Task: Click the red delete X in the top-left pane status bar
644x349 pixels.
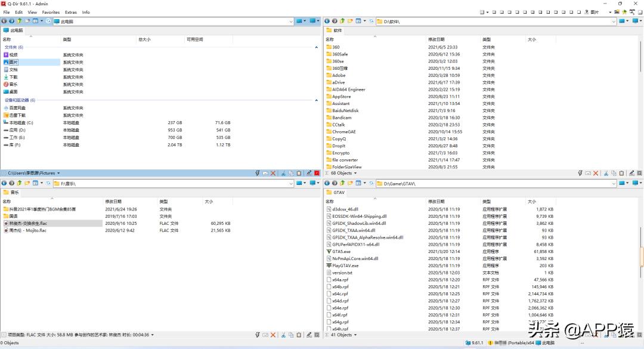Action: tap(273, 173)
